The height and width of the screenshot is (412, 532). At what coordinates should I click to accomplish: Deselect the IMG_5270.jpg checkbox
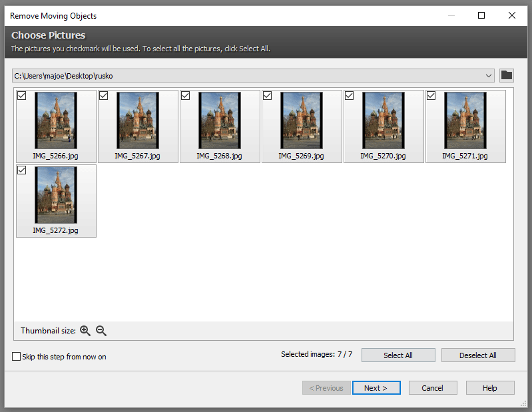tap(349, 96)
